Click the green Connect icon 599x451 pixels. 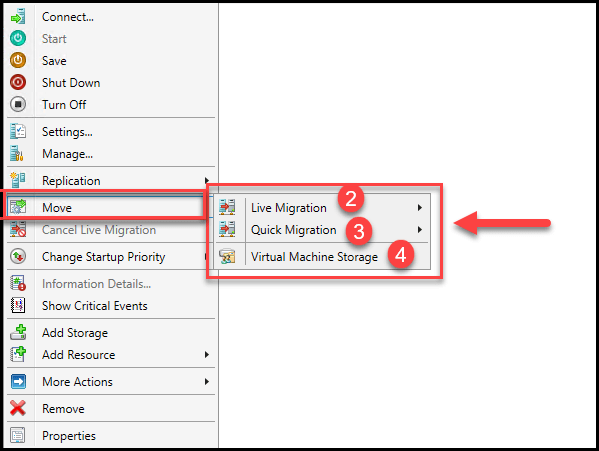(x=18, y=17)
